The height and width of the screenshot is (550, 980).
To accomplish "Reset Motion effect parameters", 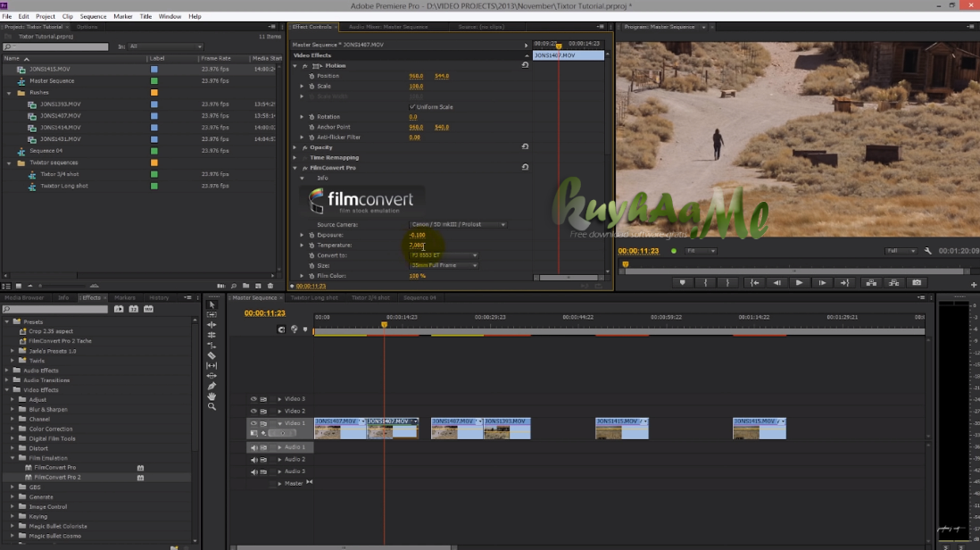I will coord(525,65).
